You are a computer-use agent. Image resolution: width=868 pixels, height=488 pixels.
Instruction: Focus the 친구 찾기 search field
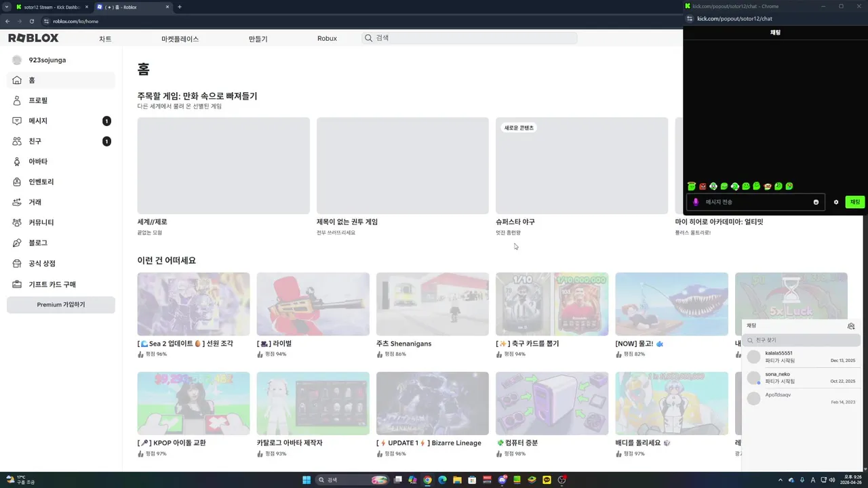click(801, 340)
